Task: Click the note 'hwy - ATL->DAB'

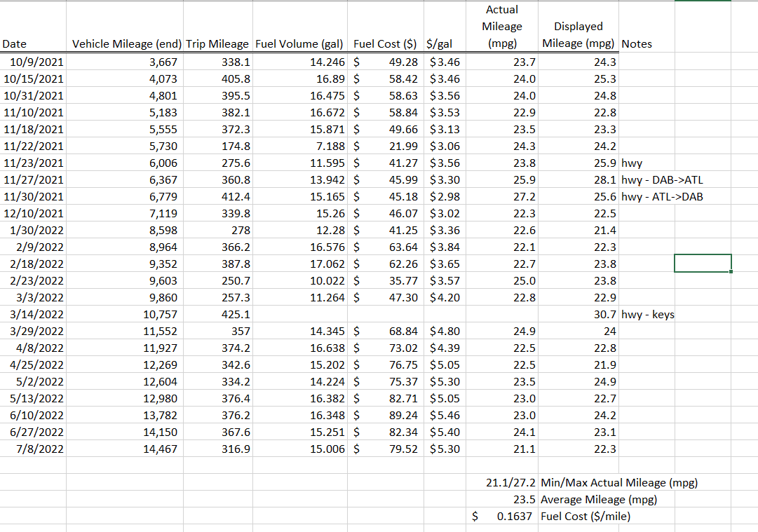Action: coord(662,197)
